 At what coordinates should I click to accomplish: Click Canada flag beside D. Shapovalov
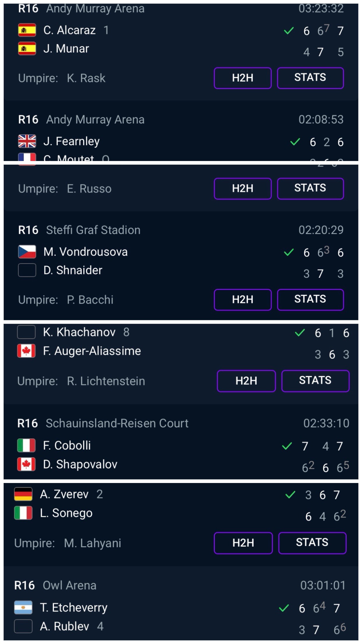point(26,464)
